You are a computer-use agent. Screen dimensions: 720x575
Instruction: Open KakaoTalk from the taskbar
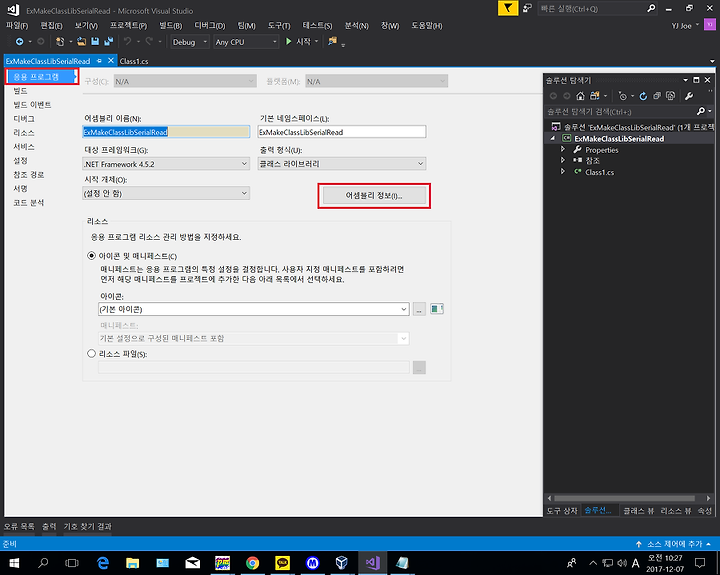(282, 563)
